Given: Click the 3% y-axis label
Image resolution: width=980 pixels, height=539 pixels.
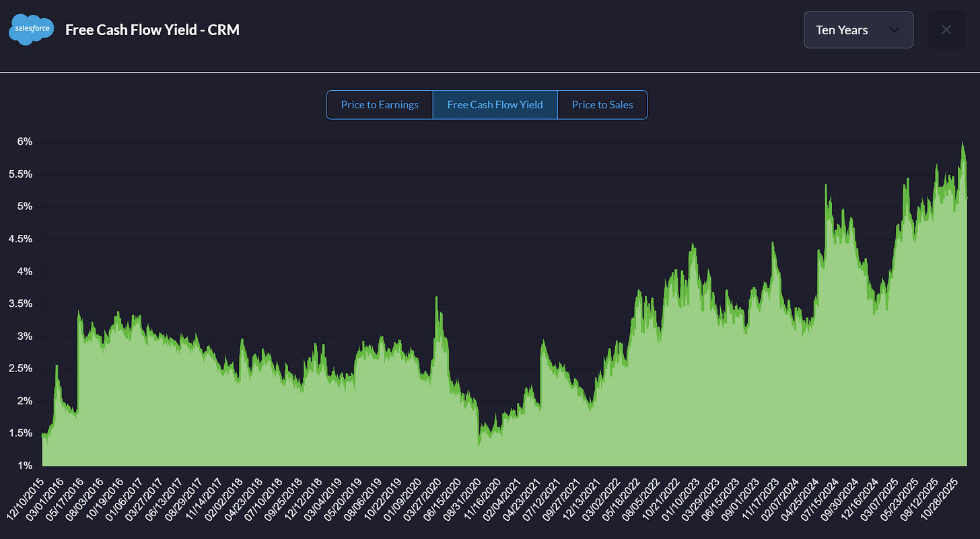Looking at the screenshot, I should [25, 336].
